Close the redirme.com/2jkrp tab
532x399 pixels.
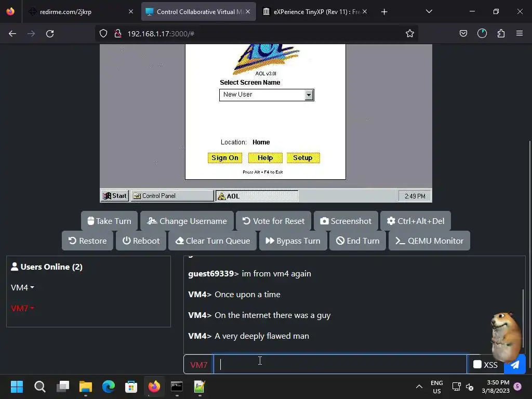131,11
